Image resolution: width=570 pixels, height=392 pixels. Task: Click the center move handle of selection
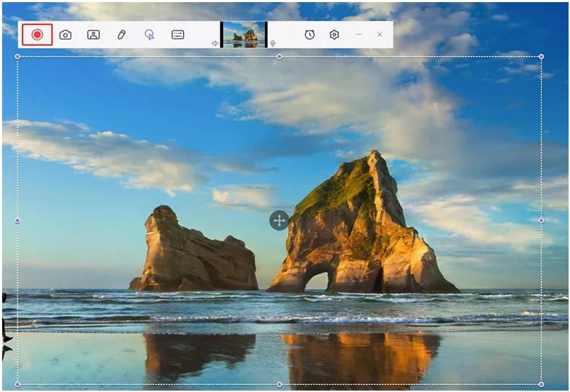[x=279, y=220]
